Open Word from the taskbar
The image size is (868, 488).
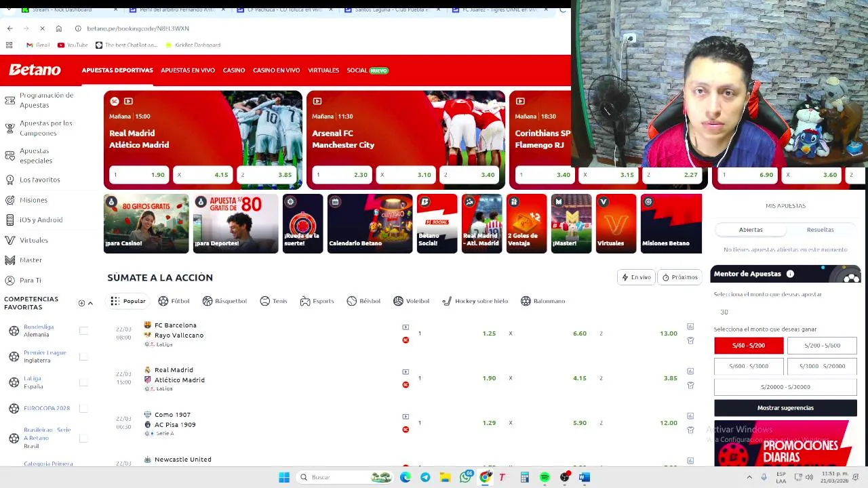coord(585,477)
